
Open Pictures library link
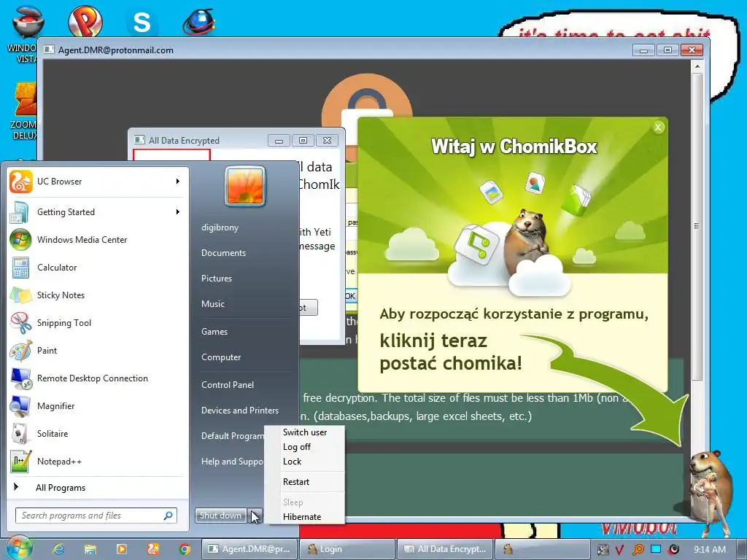pyautogui.click(x=216, y=279)
